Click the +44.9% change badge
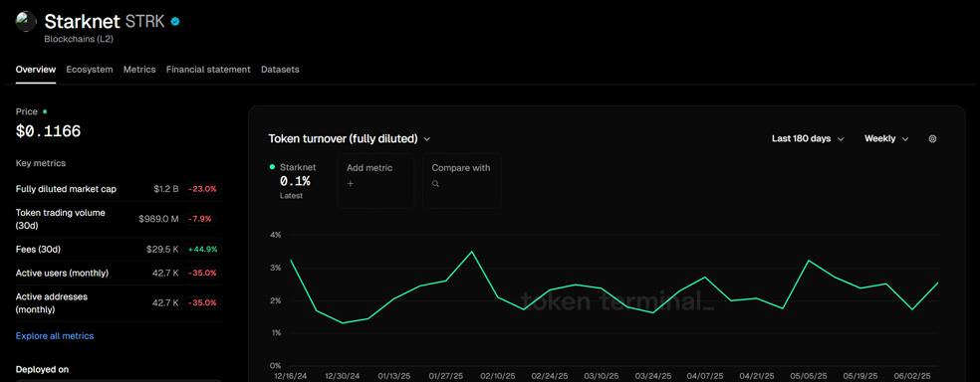This screenshot has width=980, height=382. click(202, 249)
